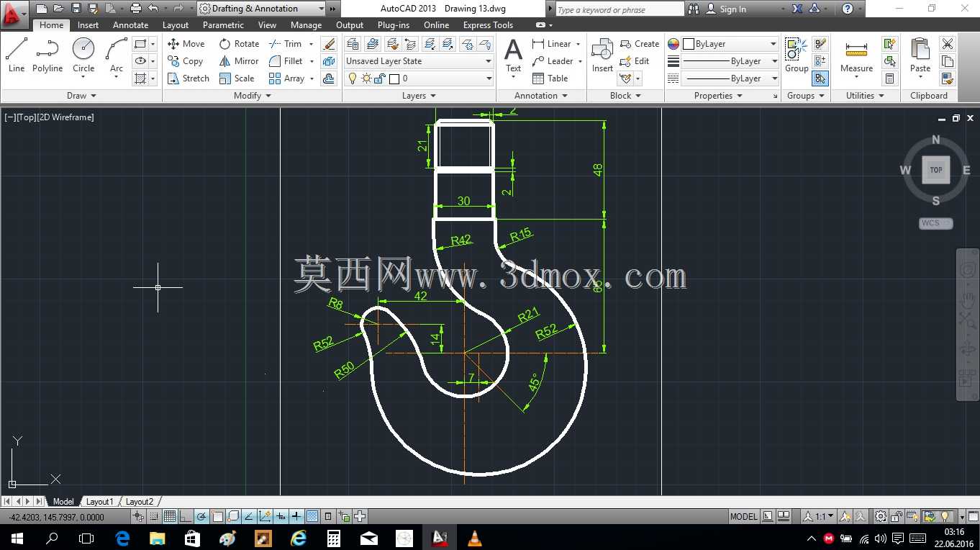This screenshot has height=550, width=980.
Task: Click the Linear dimension tool
Action: click(552, 44)
